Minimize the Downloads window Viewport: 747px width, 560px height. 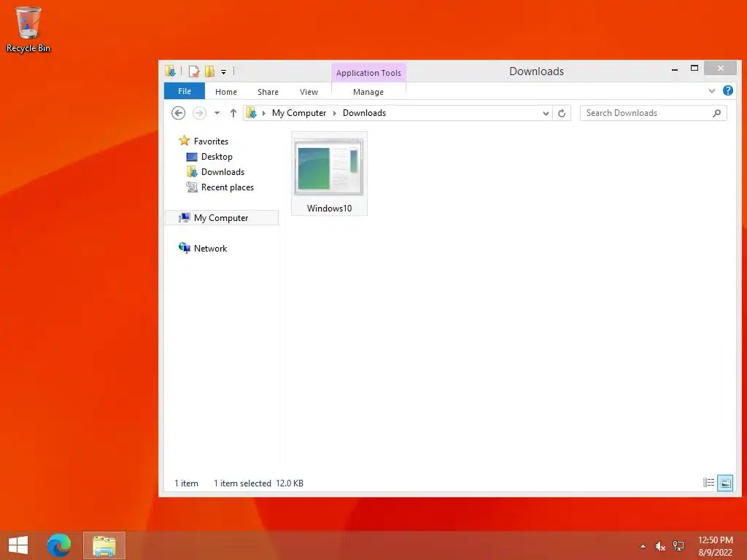(x=675, y=69)
